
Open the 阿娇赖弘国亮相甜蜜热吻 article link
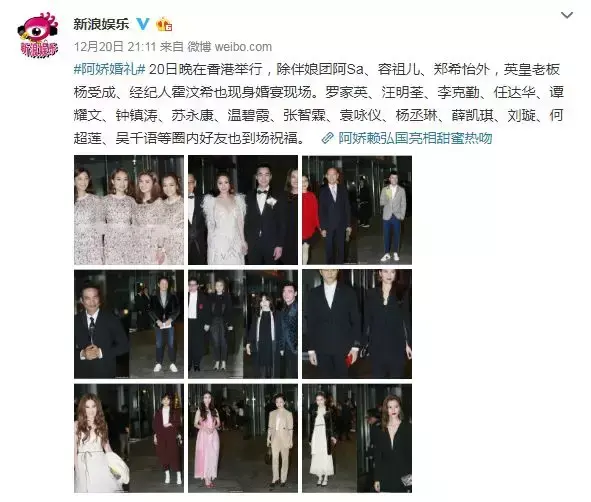coord(415,138)
